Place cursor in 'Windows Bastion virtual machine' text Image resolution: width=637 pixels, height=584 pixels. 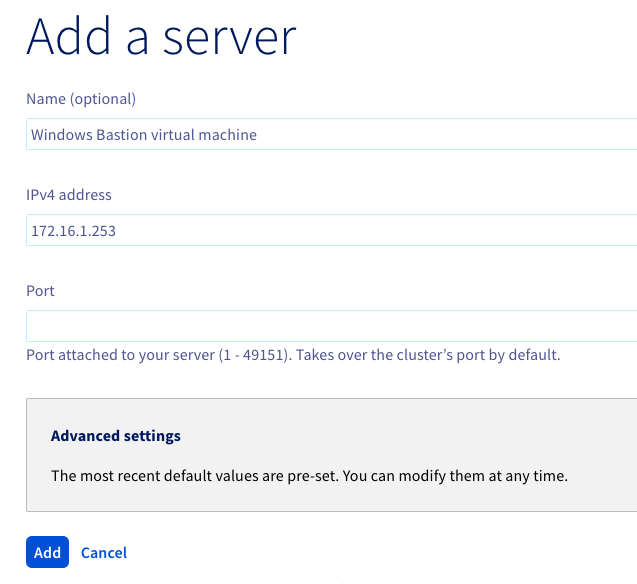coord(144,134)
